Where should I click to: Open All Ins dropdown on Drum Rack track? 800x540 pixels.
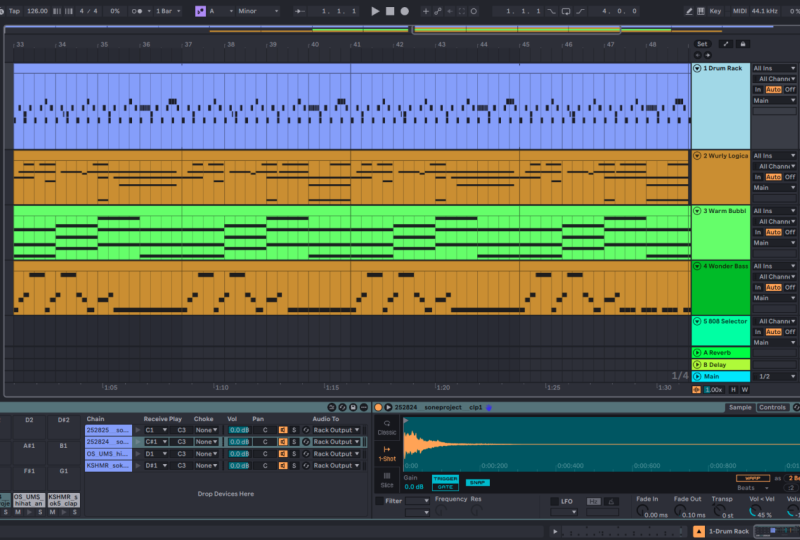click(774, 68)
